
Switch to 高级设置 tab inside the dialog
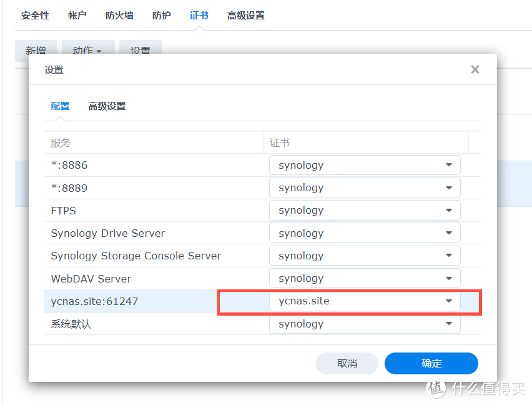[x=107, y=106]
